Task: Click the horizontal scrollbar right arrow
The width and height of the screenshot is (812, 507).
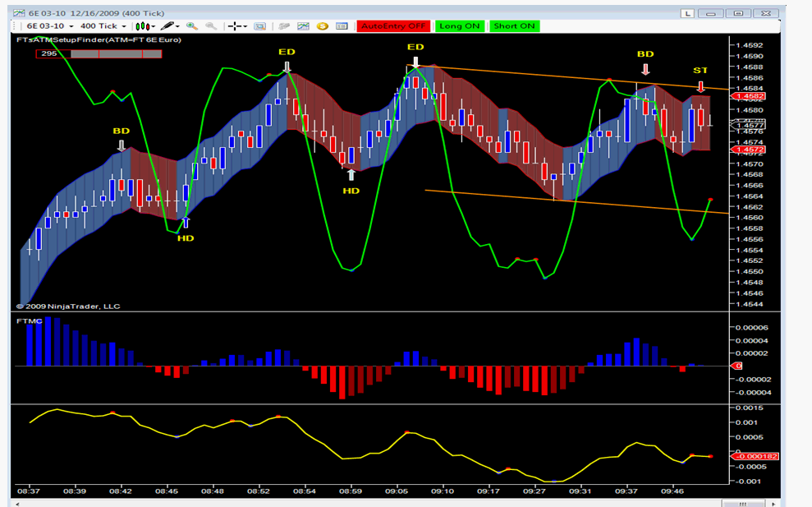Action: tap(773, 504)
